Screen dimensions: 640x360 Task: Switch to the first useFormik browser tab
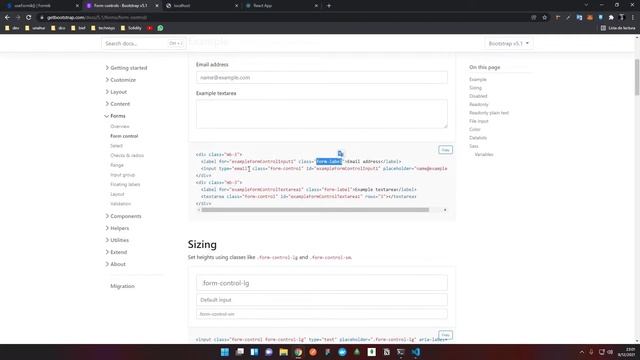click(41, 6)
